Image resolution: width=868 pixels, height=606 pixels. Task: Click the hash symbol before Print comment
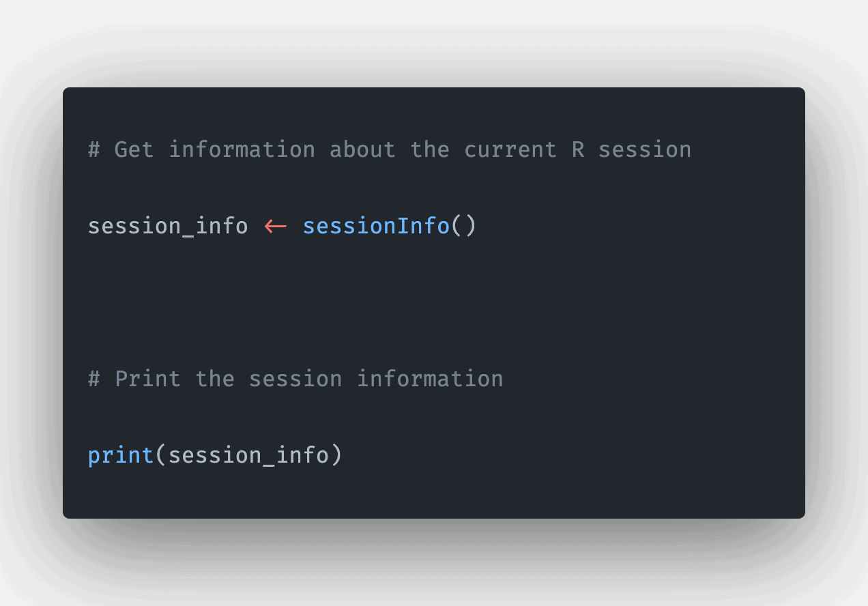click(x=94, y=379)
